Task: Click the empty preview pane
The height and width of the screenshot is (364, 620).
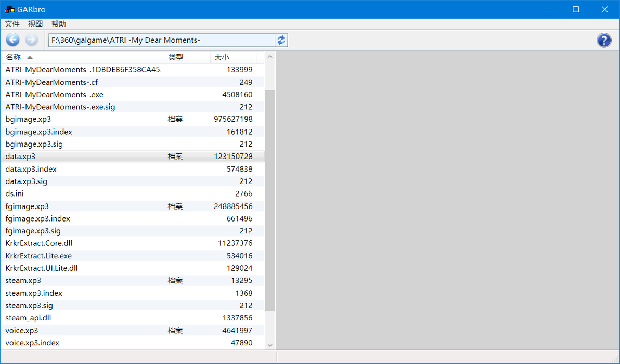Action: pos(448,200)
